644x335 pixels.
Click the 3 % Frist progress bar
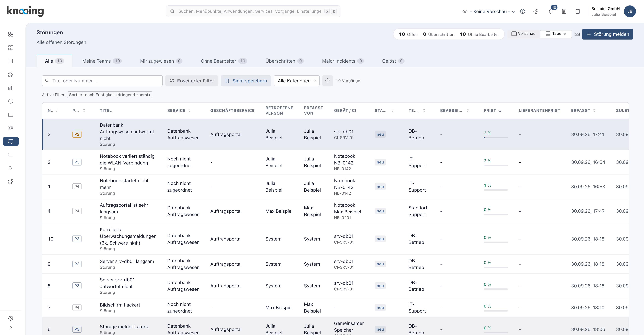496,138
